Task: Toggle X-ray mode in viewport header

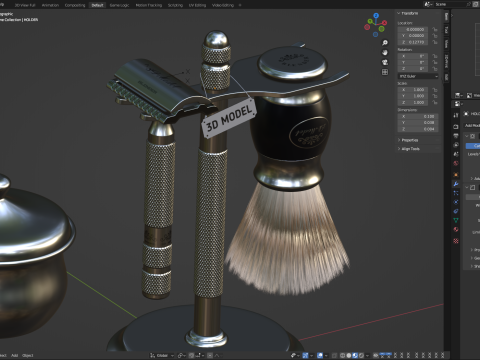Action: [x=334, y=355]
